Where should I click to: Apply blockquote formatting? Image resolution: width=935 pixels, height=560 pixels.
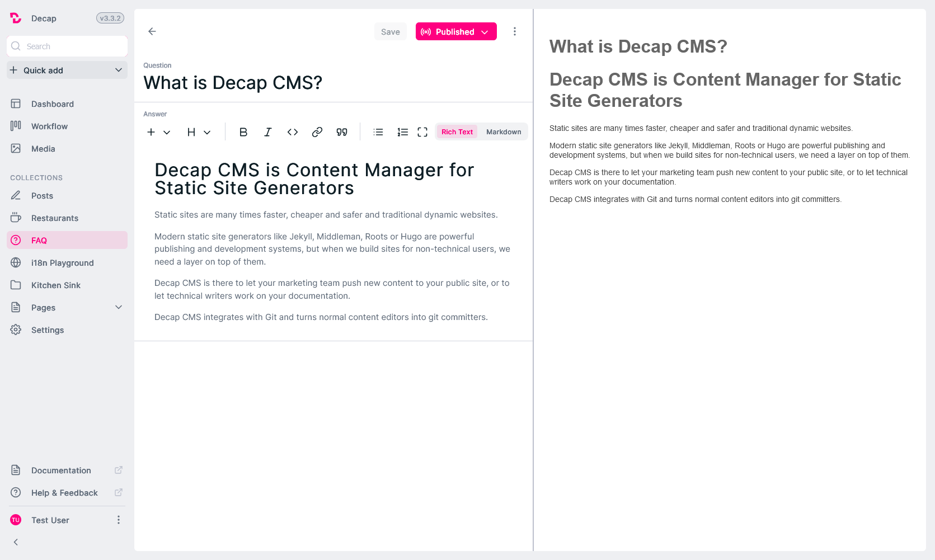[342, 132]
